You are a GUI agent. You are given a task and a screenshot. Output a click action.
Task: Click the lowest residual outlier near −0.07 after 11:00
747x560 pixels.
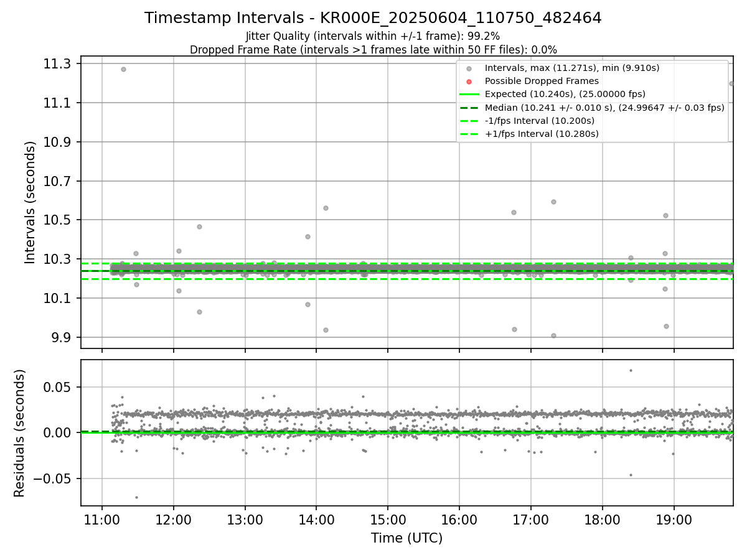[x=136, y=497]
